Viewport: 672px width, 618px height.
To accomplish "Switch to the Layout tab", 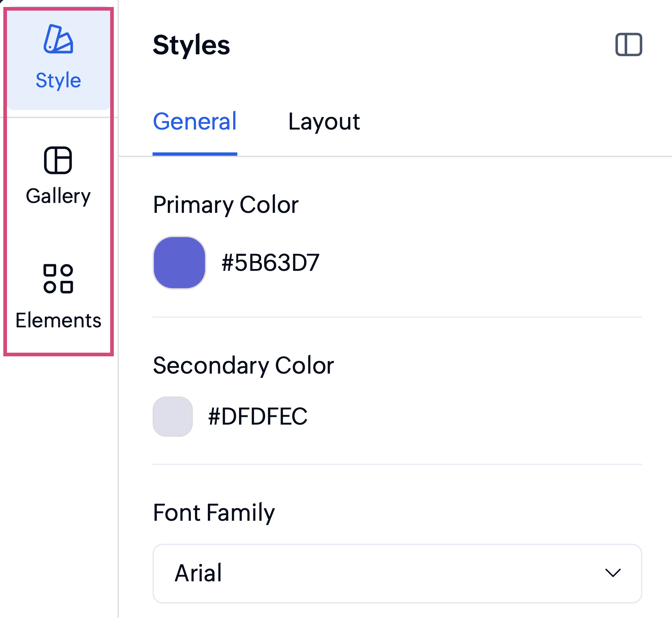I will [324, 121].
